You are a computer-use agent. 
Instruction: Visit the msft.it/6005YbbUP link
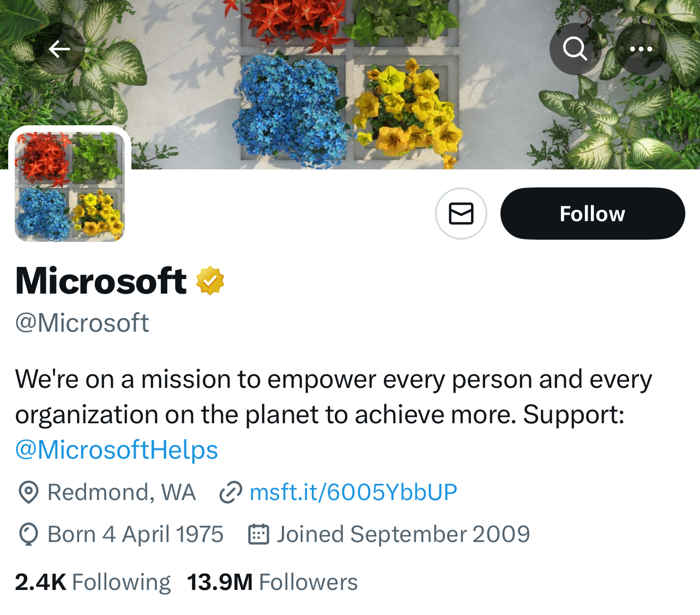pos(353,492)
